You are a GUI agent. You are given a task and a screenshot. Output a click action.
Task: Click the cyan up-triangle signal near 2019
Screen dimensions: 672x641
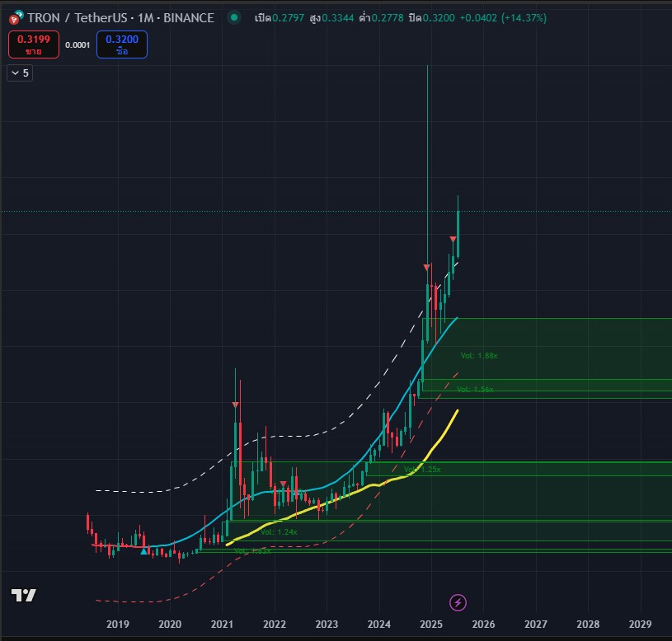[x=144, y=551]
